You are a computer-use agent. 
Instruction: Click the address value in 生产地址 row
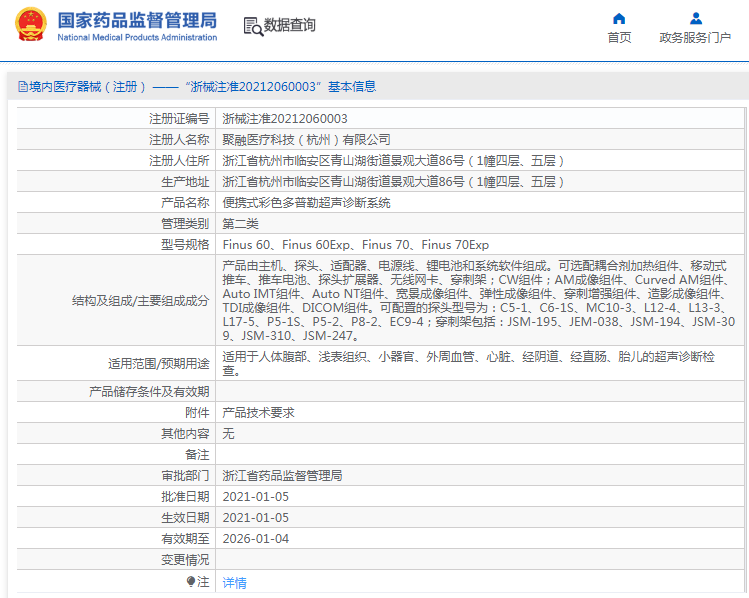point(393,182)
